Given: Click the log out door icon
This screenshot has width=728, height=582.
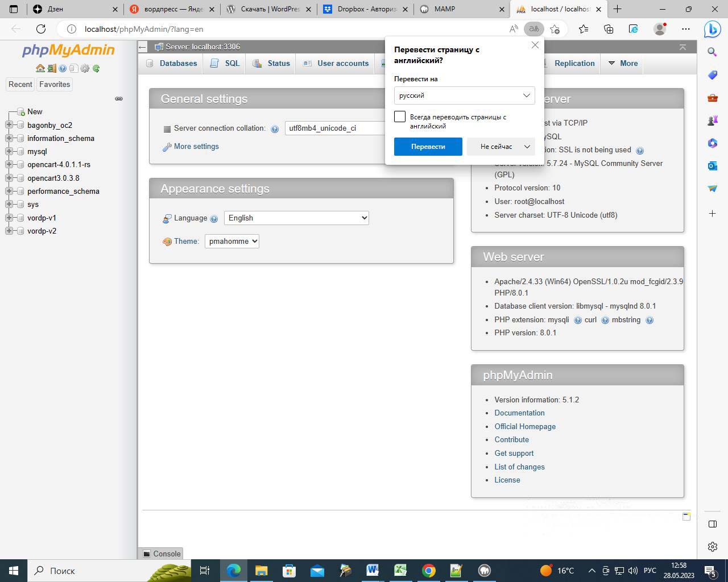Looking at the screenshot, I should 51,68.
